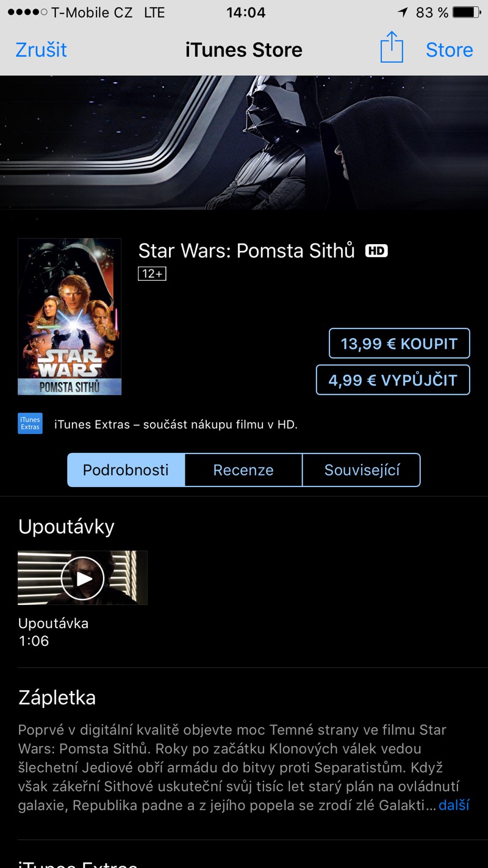Viewport: 488px width, 868px height.
Task: Tap the HD badge next to the title
Action: (376, 251)
